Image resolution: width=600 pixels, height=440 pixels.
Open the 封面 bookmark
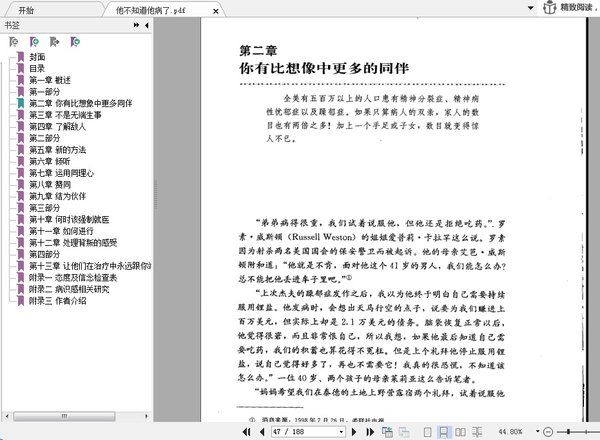[x=37, y=57]
